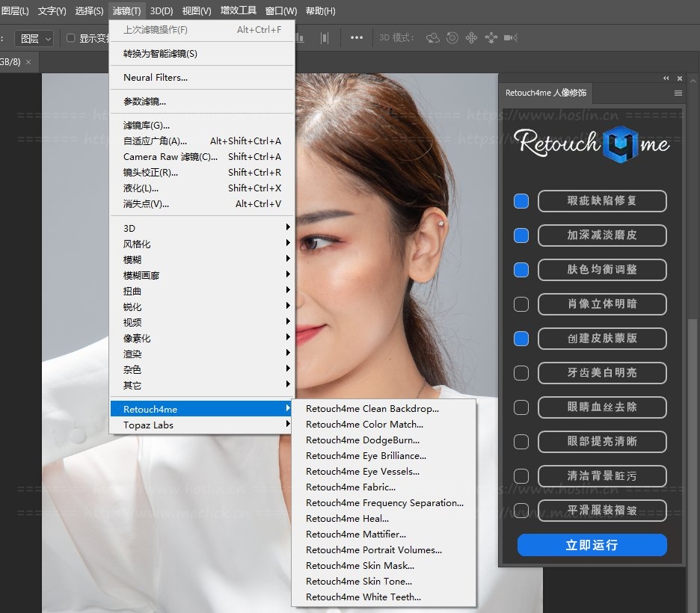The height and width of the screenshot is (613, 700).
Task: Click the 清洁背景脏污 button
Action: coord(601,476)
